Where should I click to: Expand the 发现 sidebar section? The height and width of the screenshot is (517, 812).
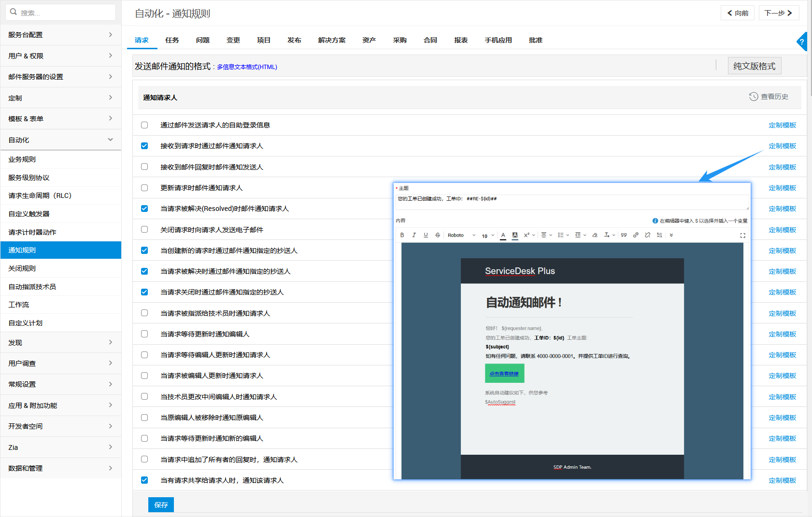point(61,342)
